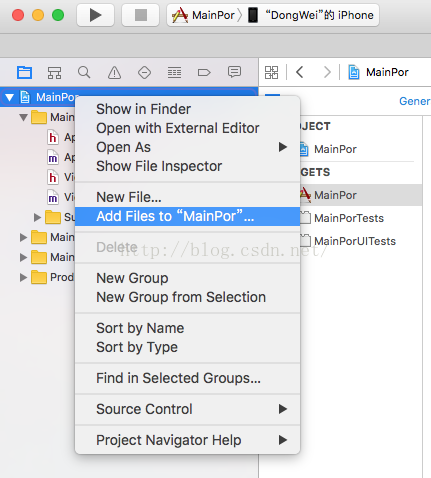Open the Open As submenu
The width and height of the screenshot is (431, 478).
pyautogui.click(x=187, y=147)
